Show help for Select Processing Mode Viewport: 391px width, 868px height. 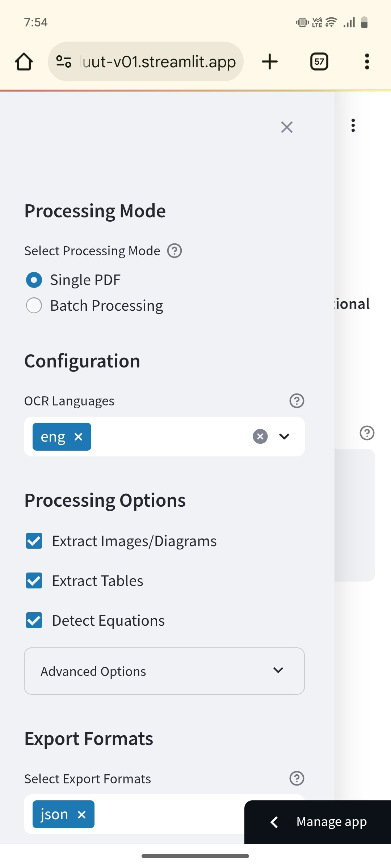click(x=175, y=251)
